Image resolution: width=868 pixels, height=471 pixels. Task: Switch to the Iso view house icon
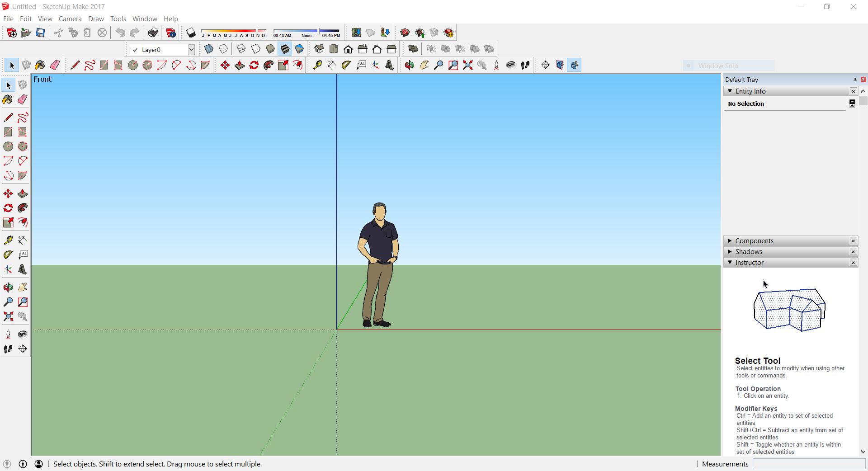(319, 49)
